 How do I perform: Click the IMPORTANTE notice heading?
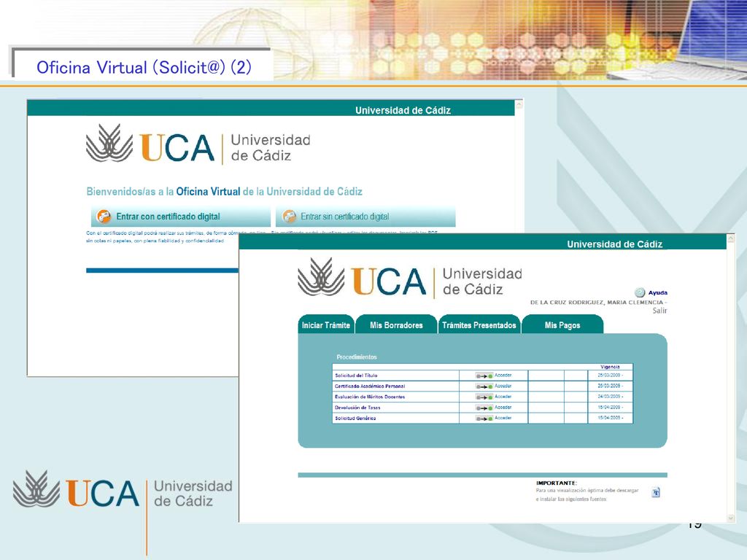(557, 483)
